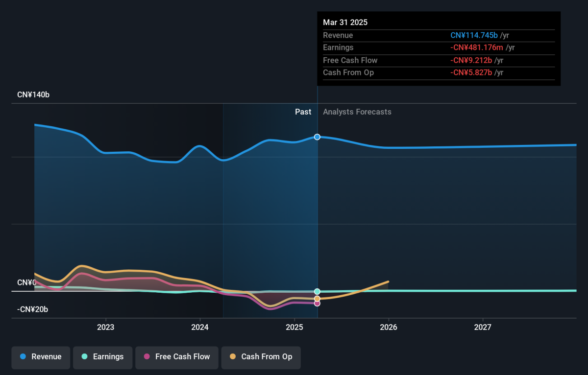Select the Free Cash Flow data point marker
Viewport: 588px width, 375px height.
coord(317,304)
